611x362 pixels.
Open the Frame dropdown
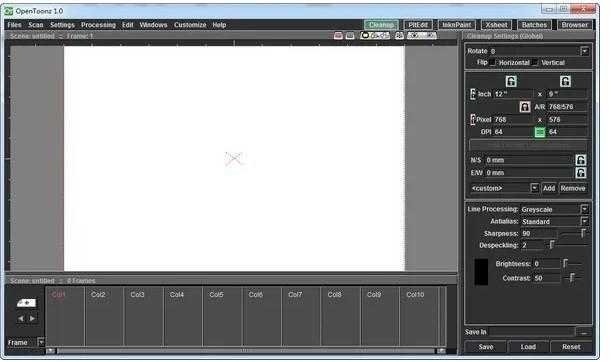point(41,342)
